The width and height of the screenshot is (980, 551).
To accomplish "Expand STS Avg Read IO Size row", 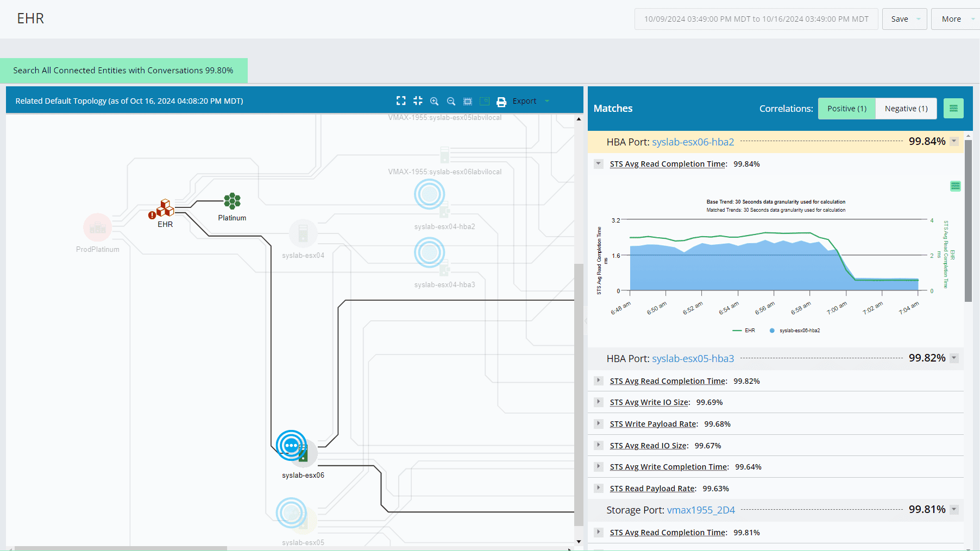I will coord(599,445).
